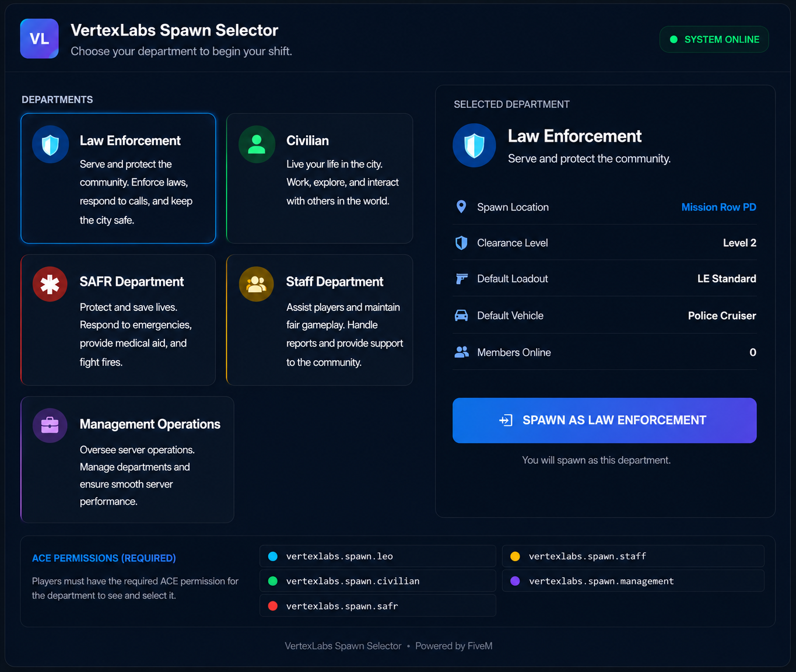The image size is (796, 672).
Task: Click the Clearance Level shield icon
Action: (461, 243)
